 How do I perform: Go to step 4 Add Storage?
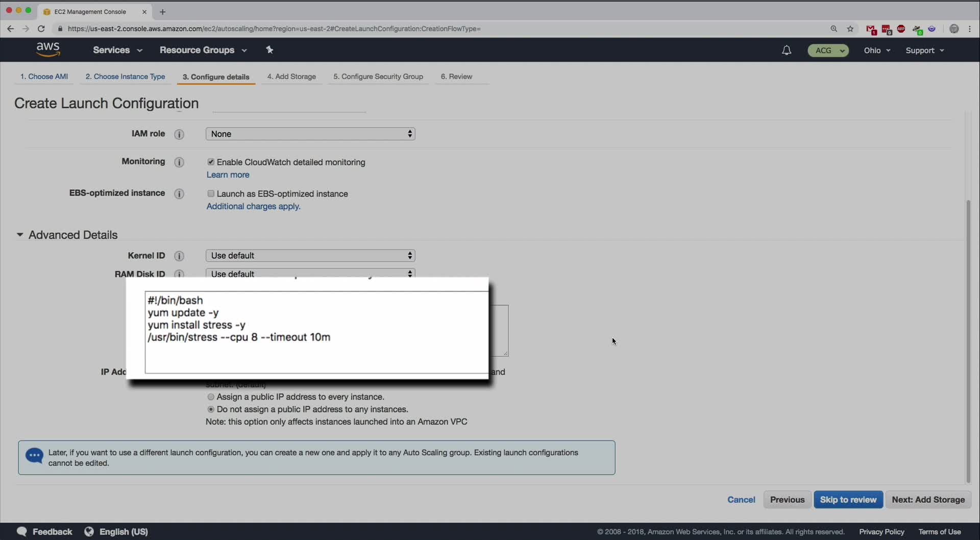[291, 77]
